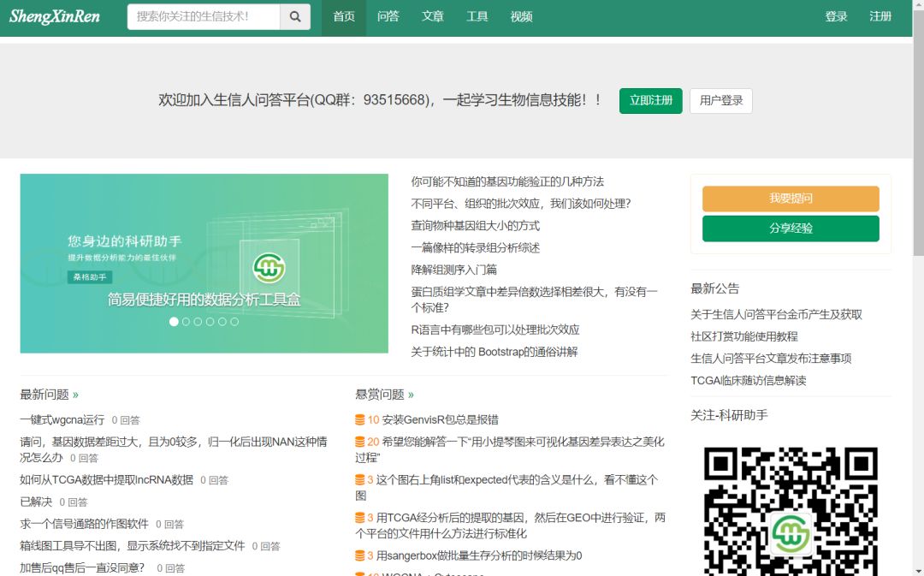Click the ShengXinRen site logo
Image resolution: width=924 pixels, height=576 pixels.
55,16
